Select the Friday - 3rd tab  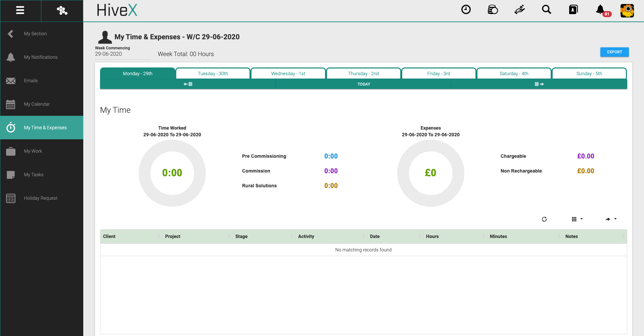439,74
